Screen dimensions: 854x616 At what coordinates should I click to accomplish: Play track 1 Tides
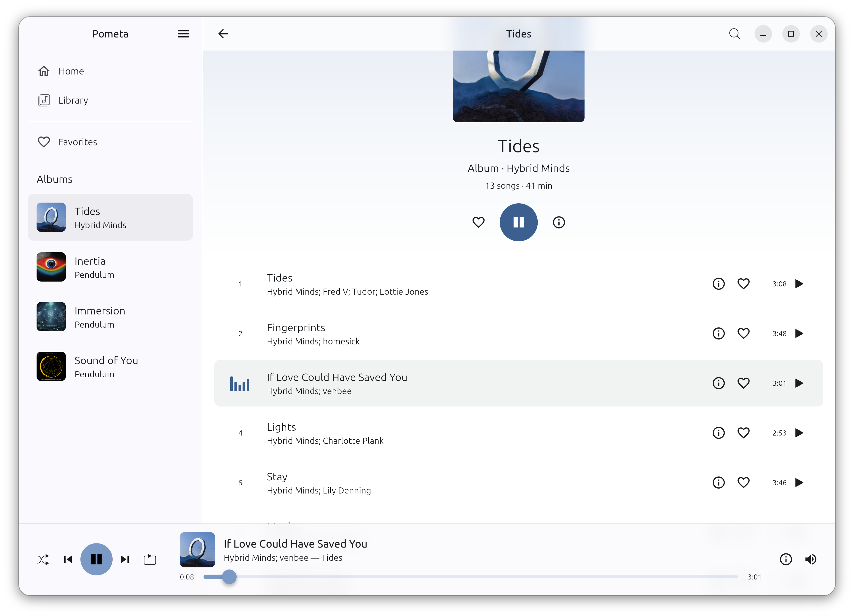click(799, 284)
